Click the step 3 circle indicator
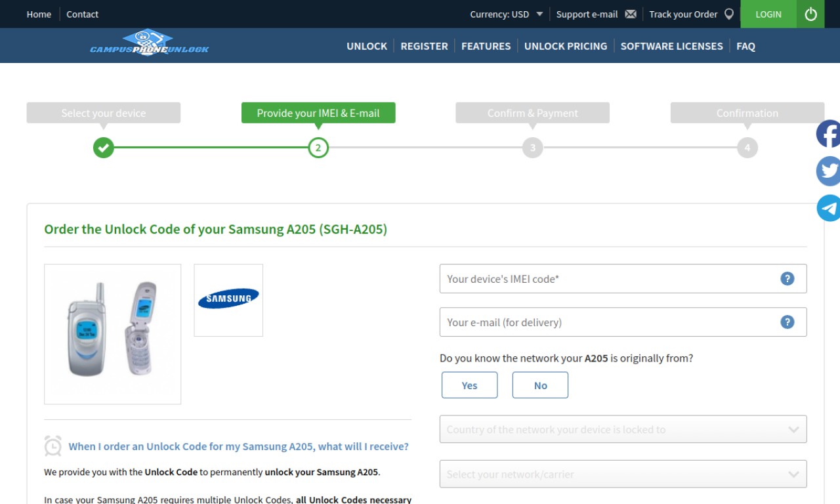The image size is (840, 504). tap(532, 148)
